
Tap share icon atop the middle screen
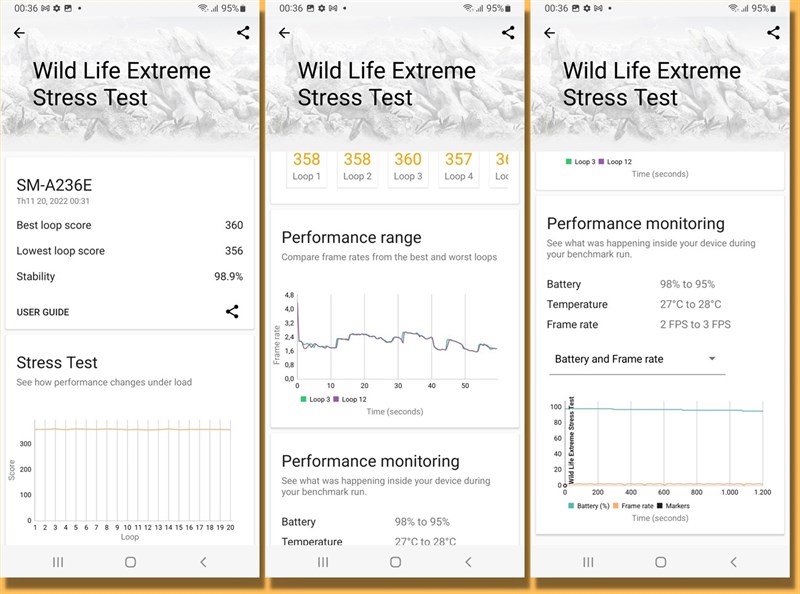[508, 33]
